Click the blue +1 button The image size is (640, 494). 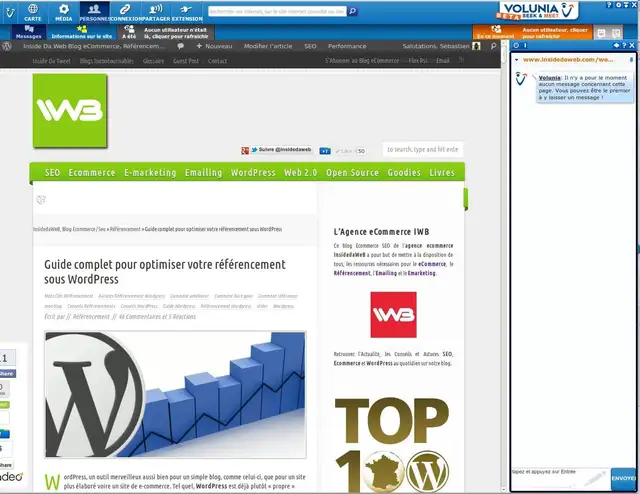(325, 151)
